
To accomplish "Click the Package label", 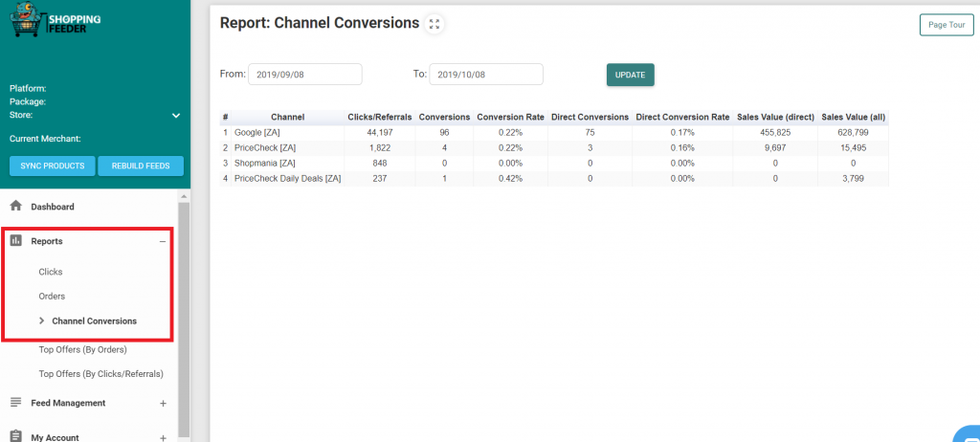I will 28,101.
